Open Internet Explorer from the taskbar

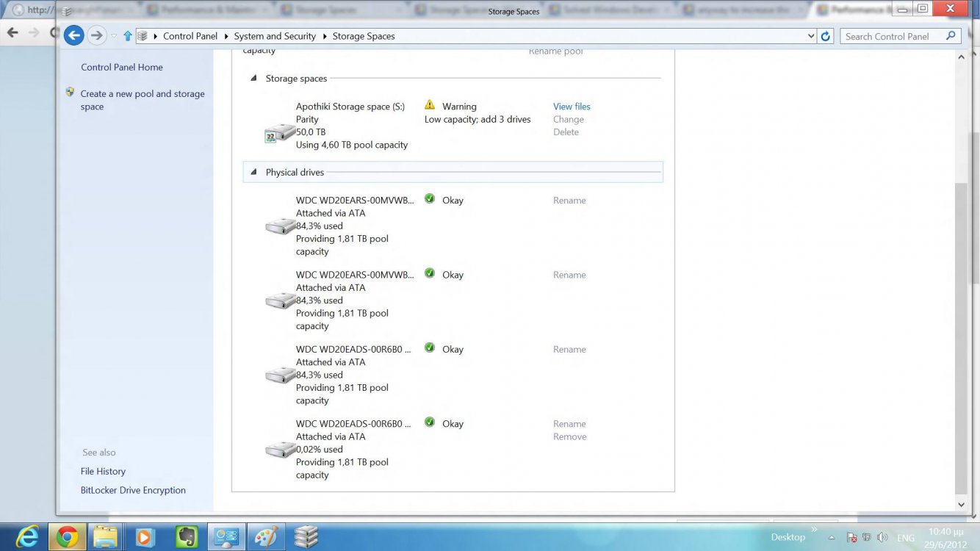(x=26, y=537)
